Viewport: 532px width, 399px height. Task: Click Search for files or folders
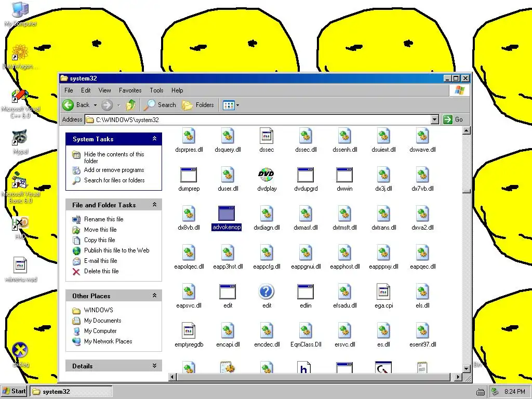coord(114,180)
